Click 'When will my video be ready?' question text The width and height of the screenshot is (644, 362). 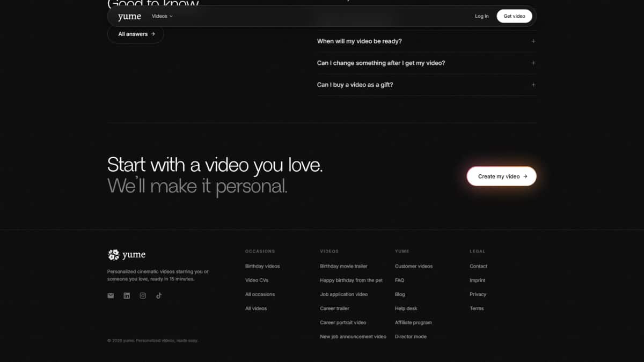coord(360,41)
